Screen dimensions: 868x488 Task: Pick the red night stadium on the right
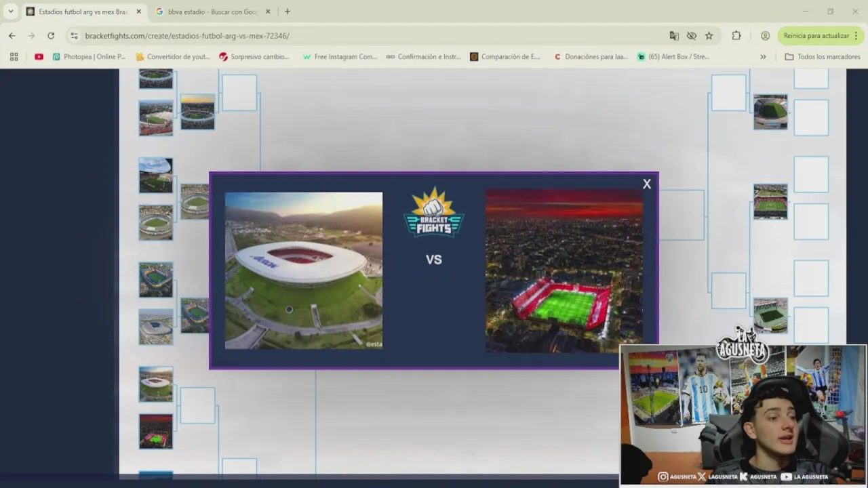pos(564,270)
